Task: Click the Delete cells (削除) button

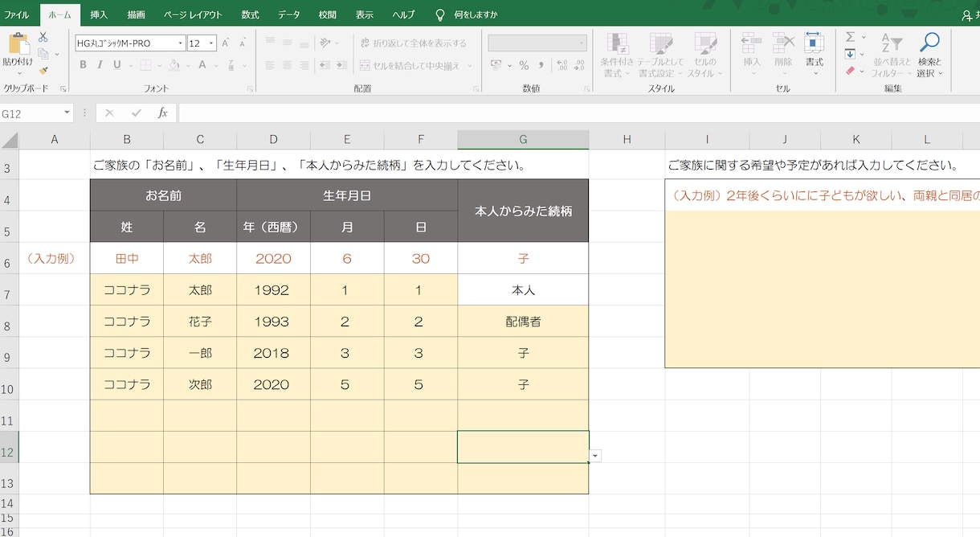Action: point(783,55)
